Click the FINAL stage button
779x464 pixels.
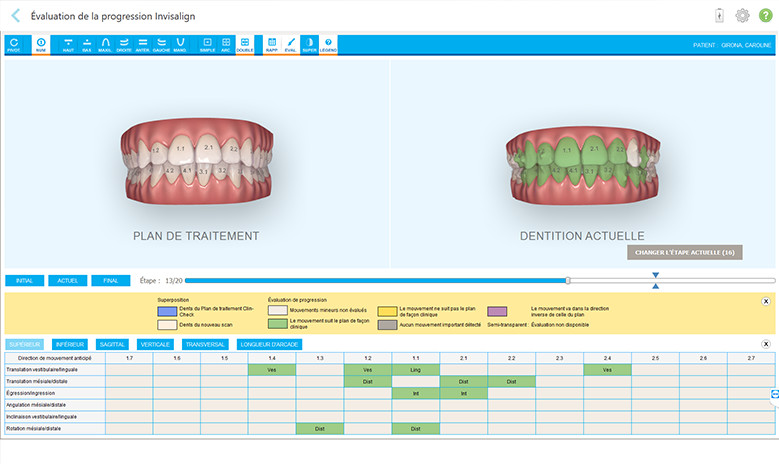[x=111, y=281]
